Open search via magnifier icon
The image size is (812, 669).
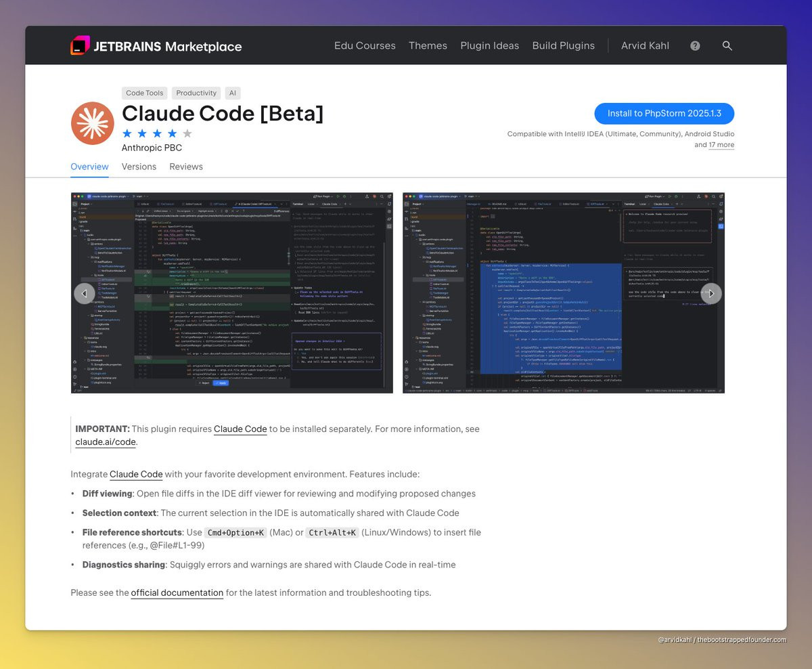point(727,46)
